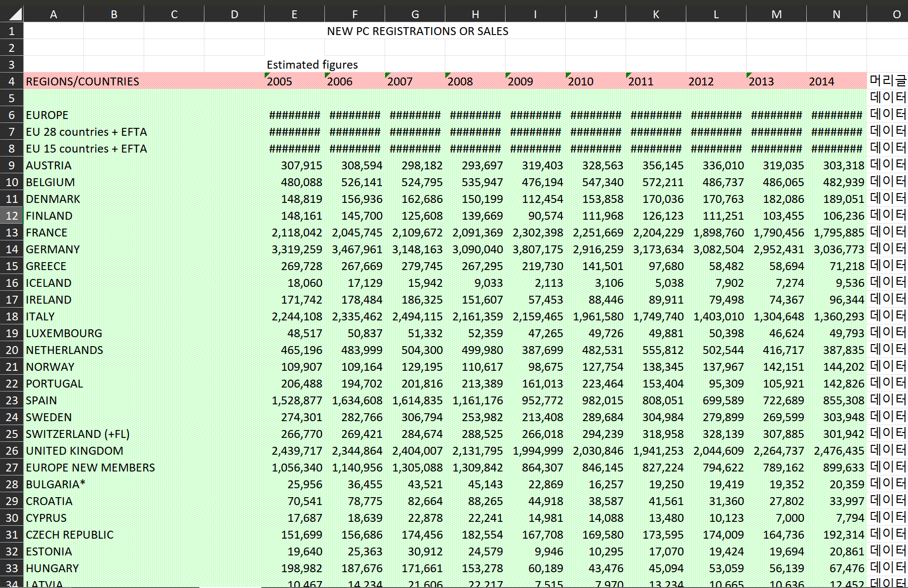Select 'EU 28 countries + EFTA' cell
The image size is (908, 588).
(86, 132)
